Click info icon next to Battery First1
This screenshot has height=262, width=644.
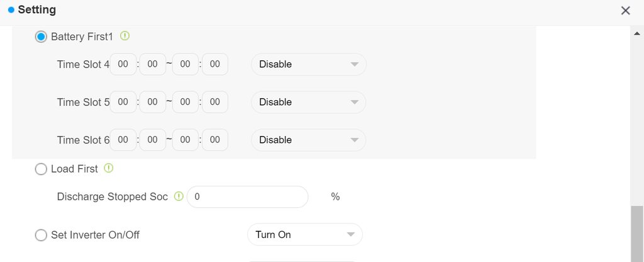(125, 37)
